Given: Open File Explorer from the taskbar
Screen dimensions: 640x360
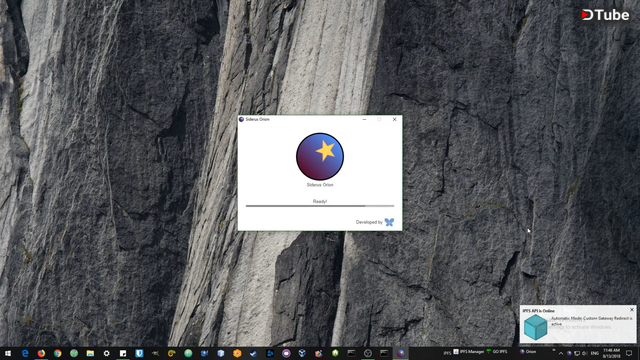Looking at the screenshot, I should (90, 353).
